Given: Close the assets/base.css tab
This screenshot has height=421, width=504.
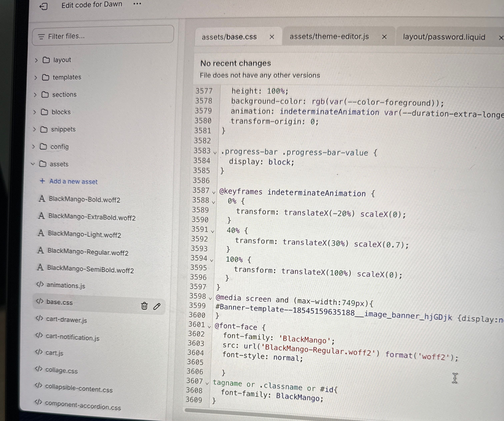Looking at the screenshot, I should [272, 37].
